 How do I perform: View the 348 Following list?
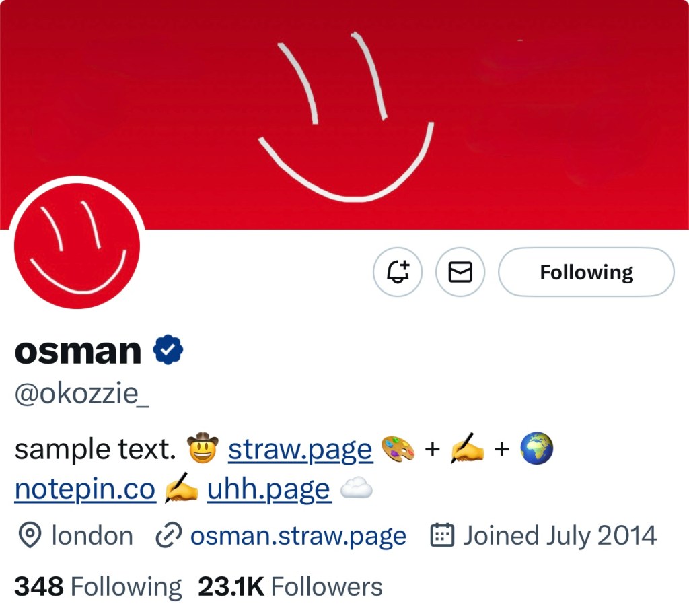[98, 586]
